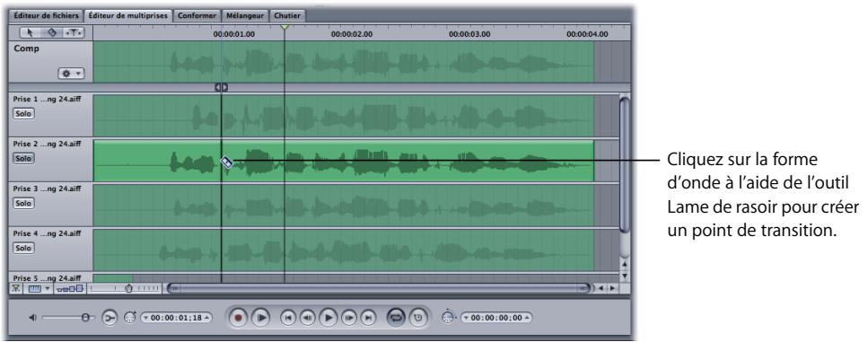
Task: Increment the 00:00:00;00 timecode value
Action: pos(526,318)
